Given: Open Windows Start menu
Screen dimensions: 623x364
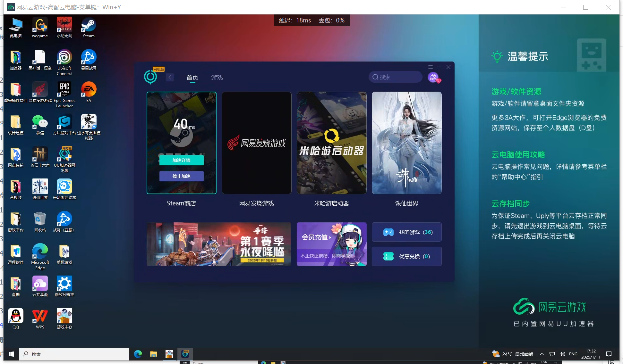Looking at the screenshot, I should tap(11, 354).
